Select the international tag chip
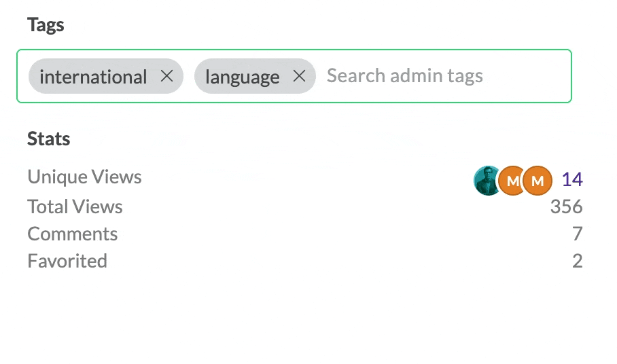 [106, 76]
